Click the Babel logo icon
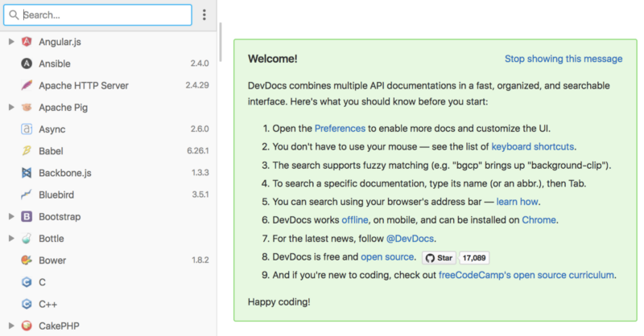Screen dimensions: 644x336 click(x=27, y=150)
